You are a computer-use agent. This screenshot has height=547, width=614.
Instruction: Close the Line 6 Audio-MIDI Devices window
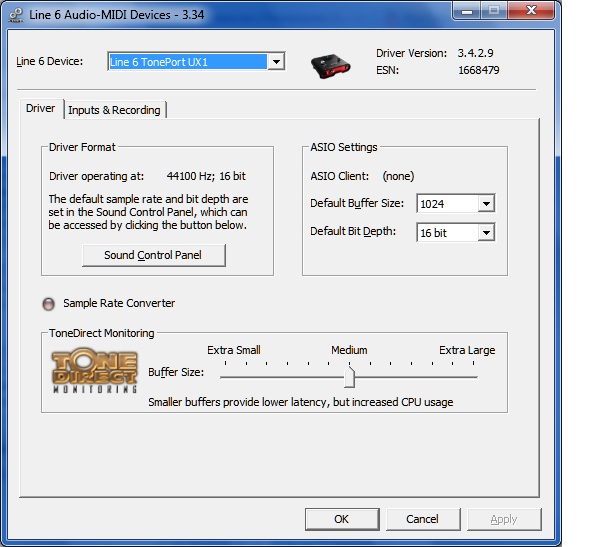point(531,10)
